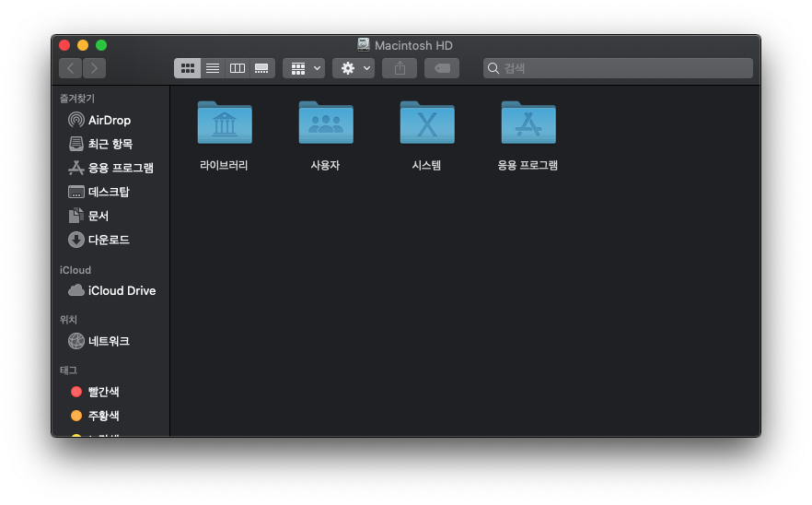Switch to gallery view
812x505 pixels.
click(x=262, y=68)
